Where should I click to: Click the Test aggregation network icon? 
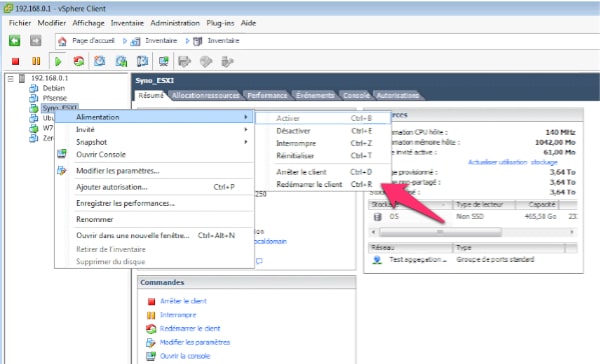point(377,260)
